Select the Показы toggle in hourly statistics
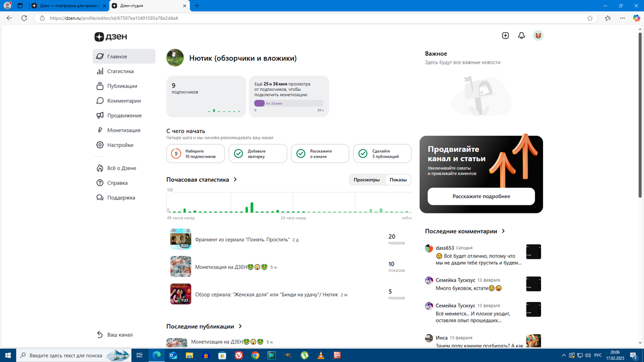The image size is (644, 362). tap(398, 180)
